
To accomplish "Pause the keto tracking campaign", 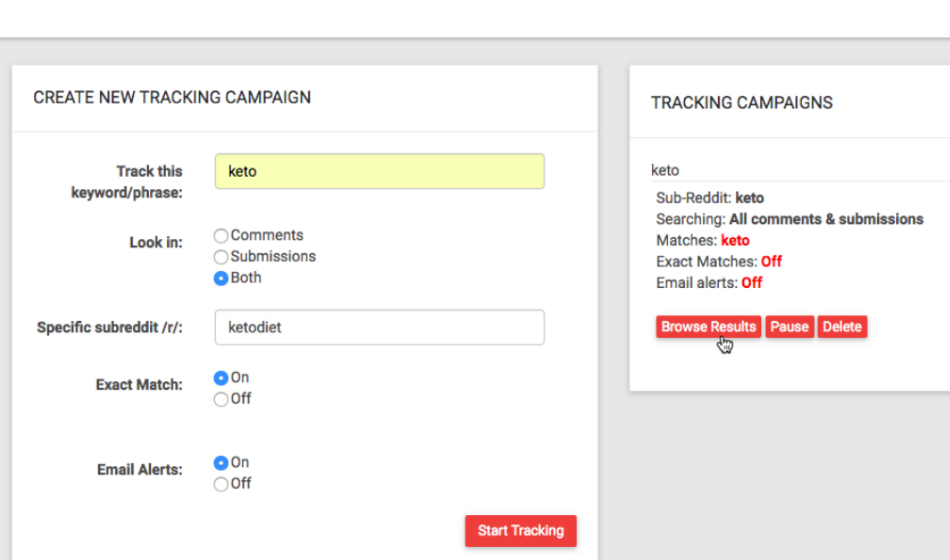I will point(789,327).
